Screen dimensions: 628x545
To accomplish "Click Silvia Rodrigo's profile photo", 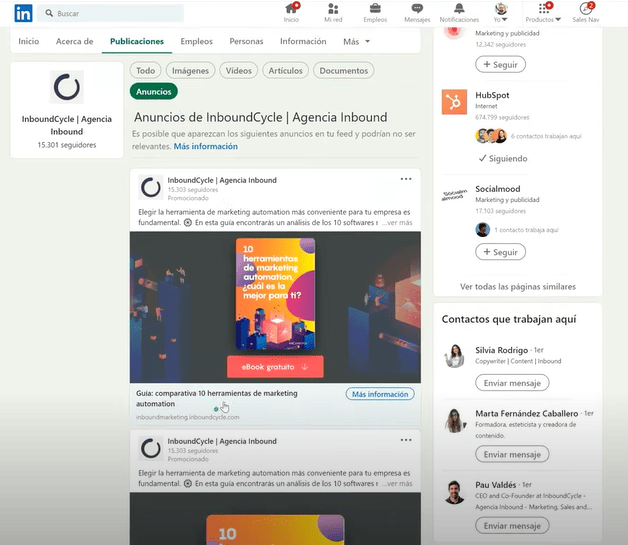I will [x=454, y=356].
